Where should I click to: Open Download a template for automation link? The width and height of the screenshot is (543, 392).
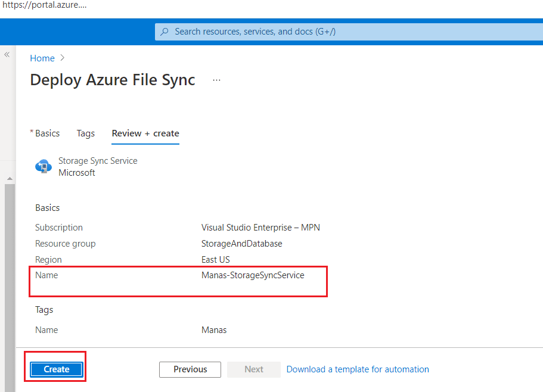coord(358,369)
